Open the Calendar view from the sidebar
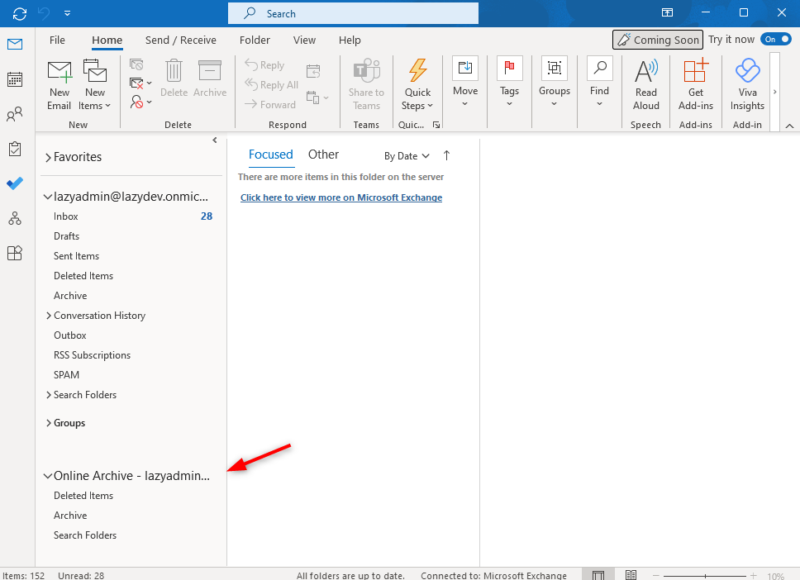Viewport: 800px width, 580px height. pyautogui.click(x=14, y=79)
